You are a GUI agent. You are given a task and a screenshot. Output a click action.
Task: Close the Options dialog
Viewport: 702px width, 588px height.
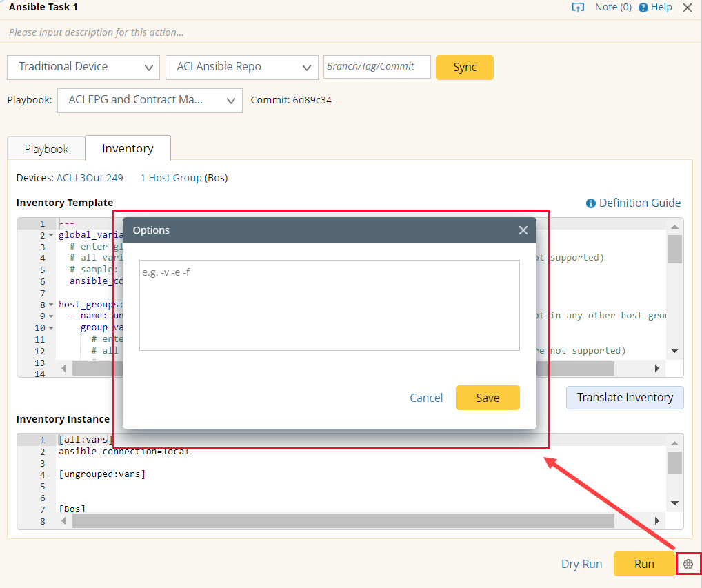[x=523, y=230]
